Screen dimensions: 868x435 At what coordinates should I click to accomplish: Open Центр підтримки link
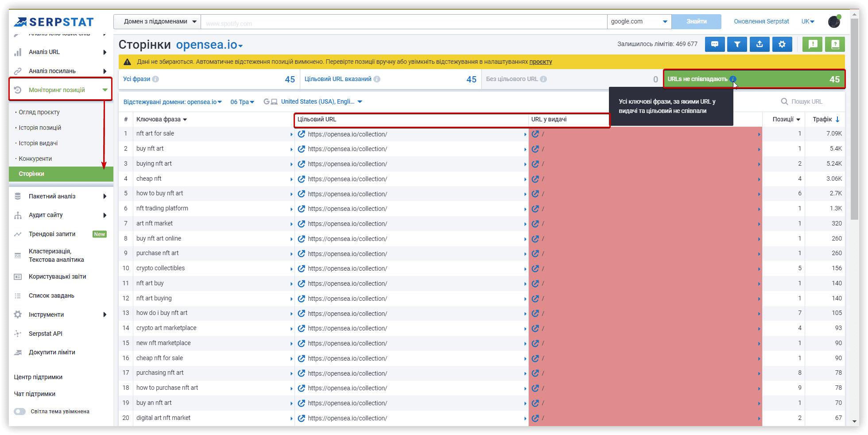38,377
